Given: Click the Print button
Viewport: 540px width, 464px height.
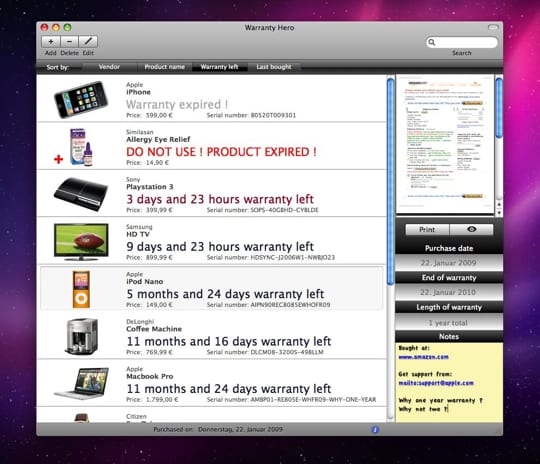Looking at the screenshot, I should [427, 229].
